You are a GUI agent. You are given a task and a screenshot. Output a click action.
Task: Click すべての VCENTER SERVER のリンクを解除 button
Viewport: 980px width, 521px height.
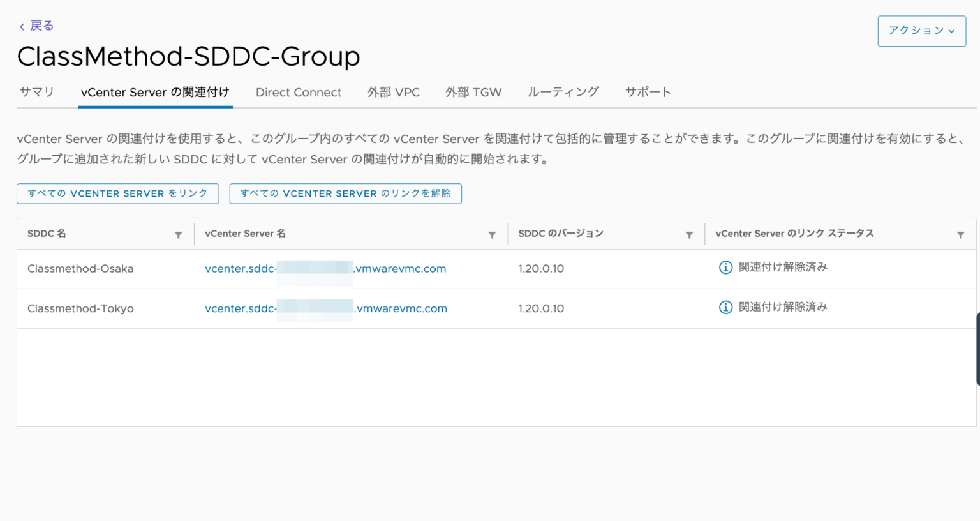pos(345,193)
